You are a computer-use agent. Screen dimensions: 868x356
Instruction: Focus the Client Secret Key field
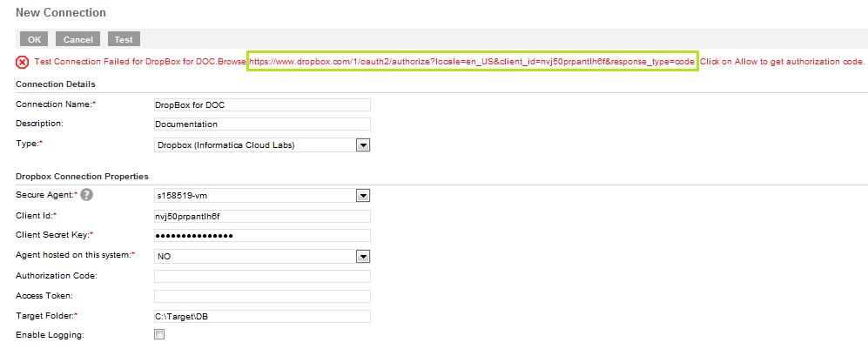pos(262,236)
